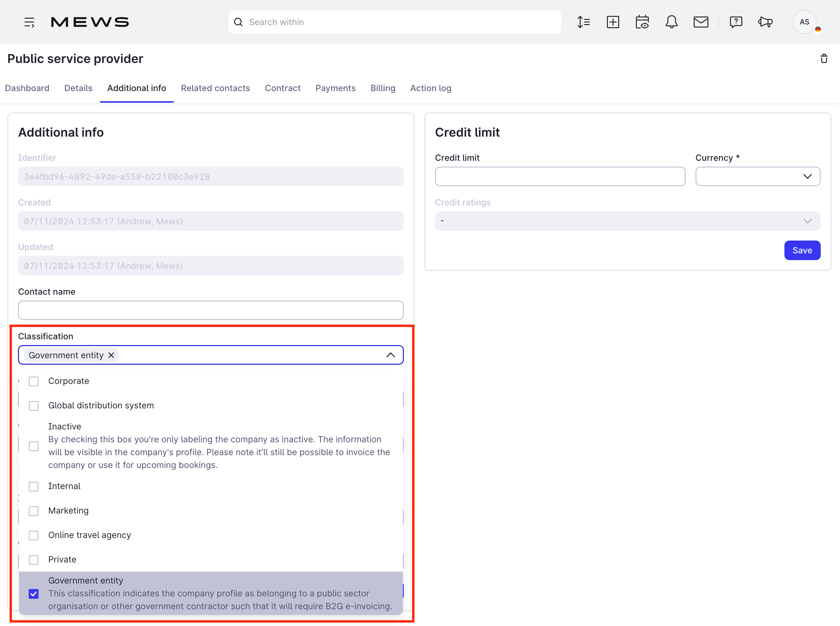Collapse the Classification dropdown
Viewport: 840px width, 626px height.
click(390, 355)
